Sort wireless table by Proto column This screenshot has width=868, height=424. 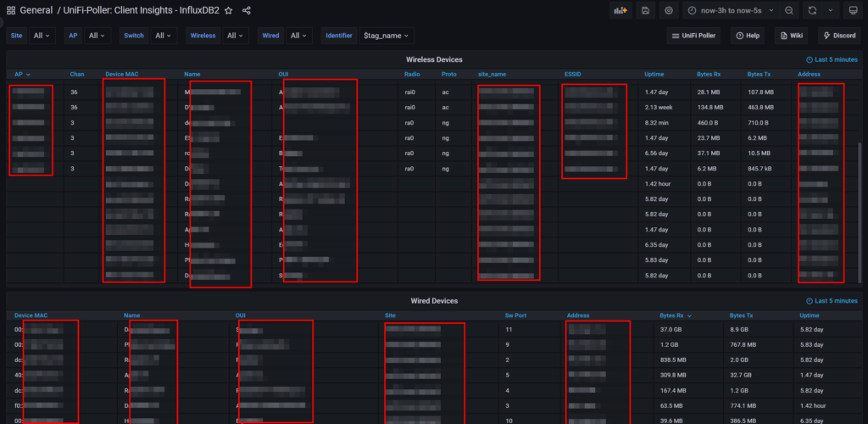coord(449,74)
